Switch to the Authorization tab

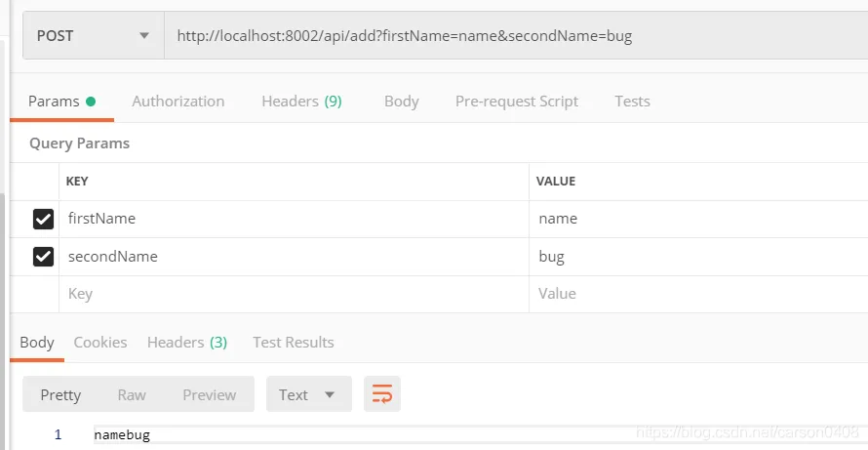(x=178, y=102)
